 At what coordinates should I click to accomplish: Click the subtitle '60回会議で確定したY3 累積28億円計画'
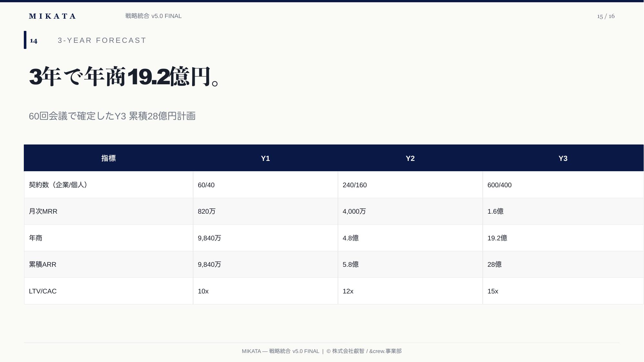click(112, 116)
